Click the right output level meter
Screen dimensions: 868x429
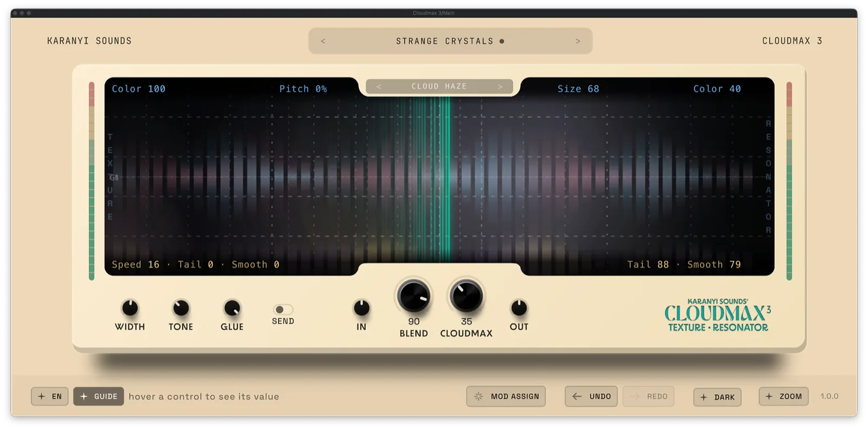point(789,181)
